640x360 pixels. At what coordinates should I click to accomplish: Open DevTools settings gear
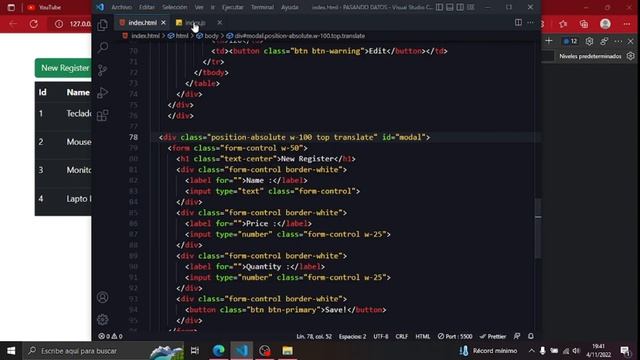coord(589,41)
